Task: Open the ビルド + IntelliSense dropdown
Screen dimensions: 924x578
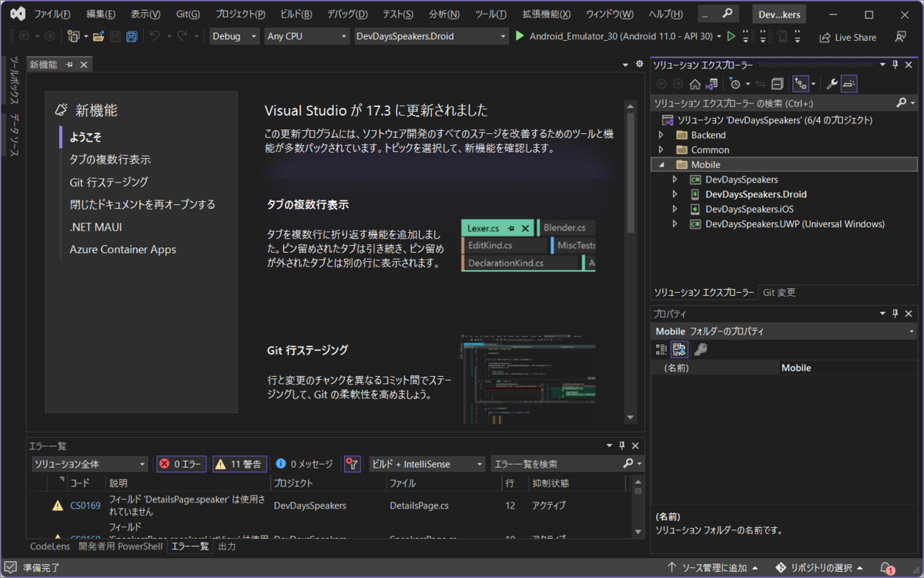Action: (x=427, y=464)
